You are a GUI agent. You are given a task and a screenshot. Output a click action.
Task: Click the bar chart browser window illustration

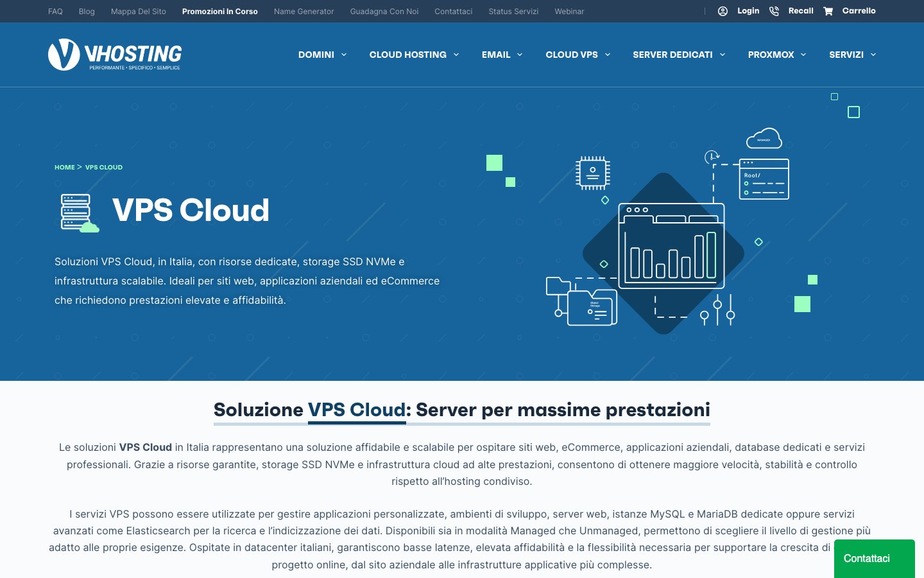coord(671,246)
